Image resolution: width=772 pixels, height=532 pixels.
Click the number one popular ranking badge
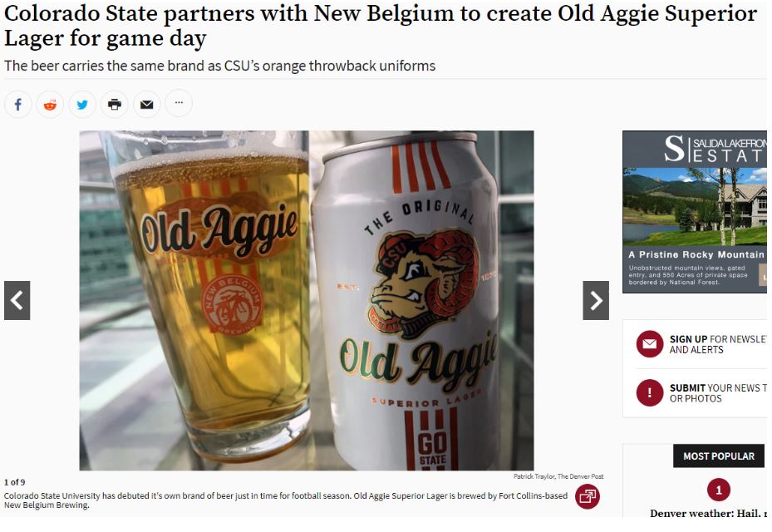click(718, 490)
